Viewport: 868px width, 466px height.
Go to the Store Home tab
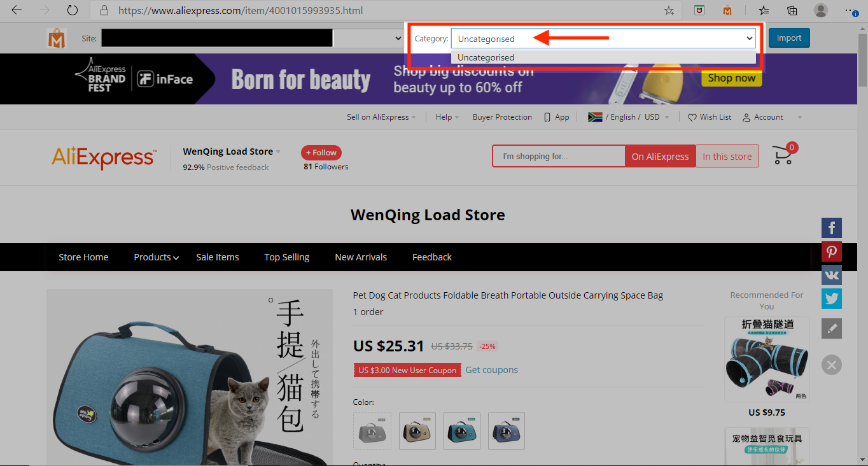tap(83, 257)
